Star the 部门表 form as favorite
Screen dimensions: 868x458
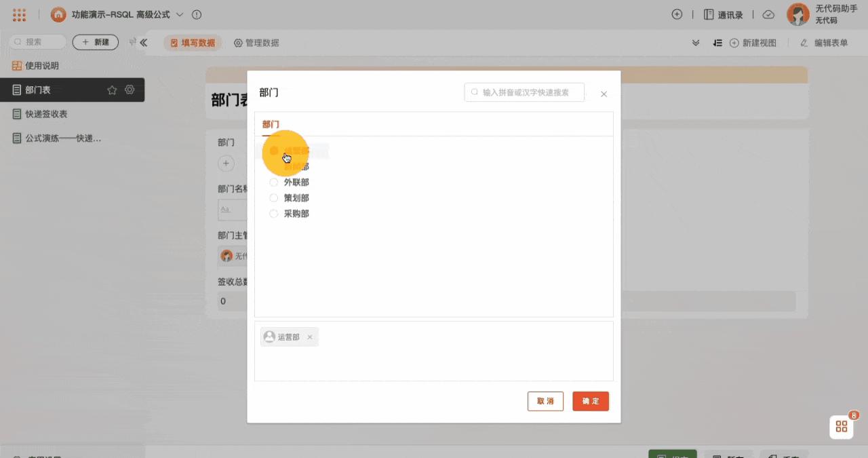113,90
